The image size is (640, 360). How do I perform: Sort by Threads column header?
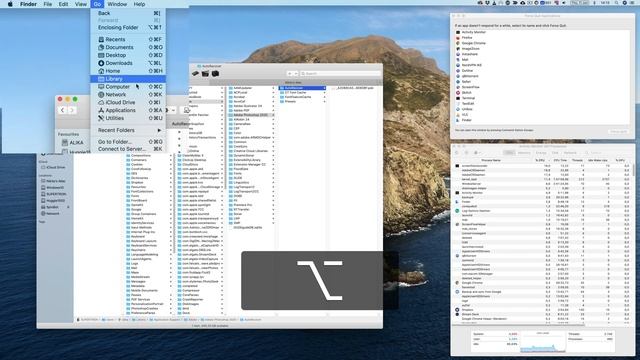tap(577, 160)
